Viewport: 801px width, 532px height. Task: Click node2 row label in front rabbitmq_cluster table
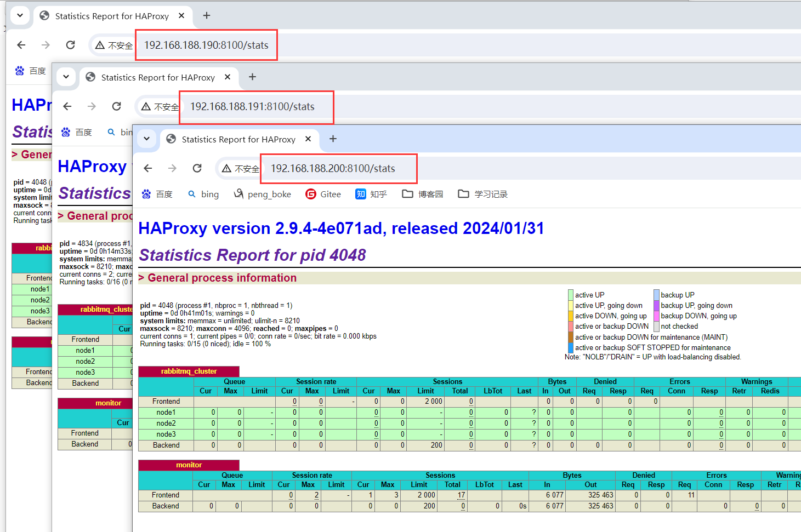click(166, 423)
